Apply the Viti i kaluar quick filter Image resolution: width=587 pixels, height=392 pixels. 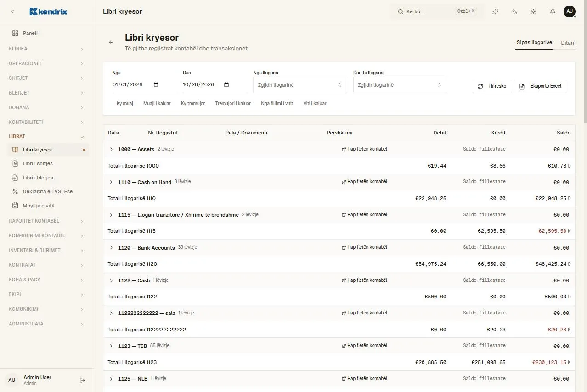(x=315, y=104)
